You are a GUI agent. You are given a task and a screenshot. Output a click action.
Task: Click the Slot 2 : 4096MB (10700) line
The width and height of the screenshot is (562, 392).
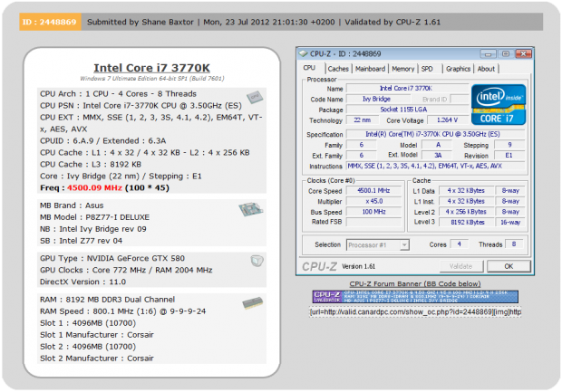click(x=88, y=347)
